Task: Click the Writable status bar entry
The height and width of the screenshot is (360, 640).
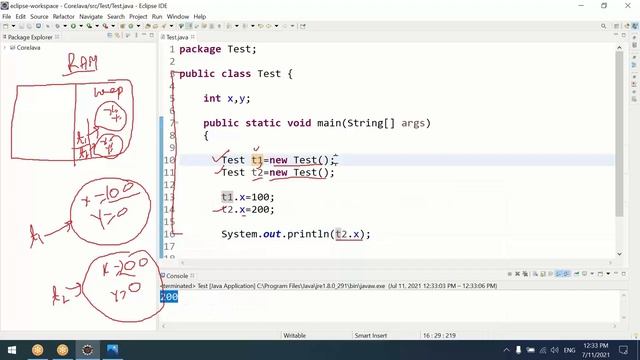Action: 294,336
